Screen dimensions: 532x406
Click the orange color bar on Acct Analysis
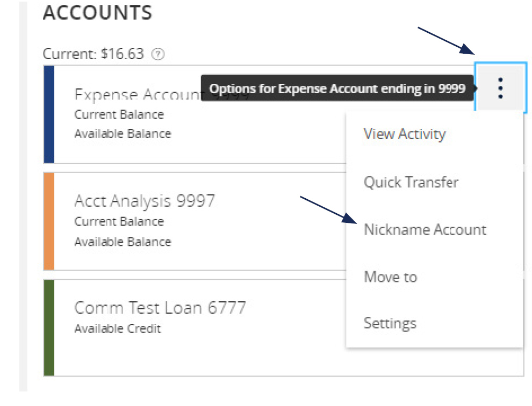48,220
